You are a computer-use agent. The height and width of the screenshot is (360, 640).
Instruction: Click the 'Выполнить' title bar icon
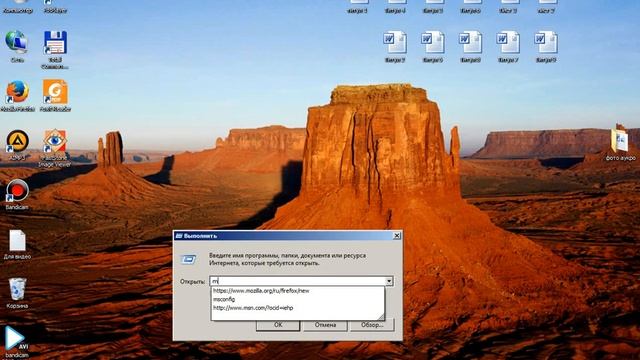click(179, 236)
